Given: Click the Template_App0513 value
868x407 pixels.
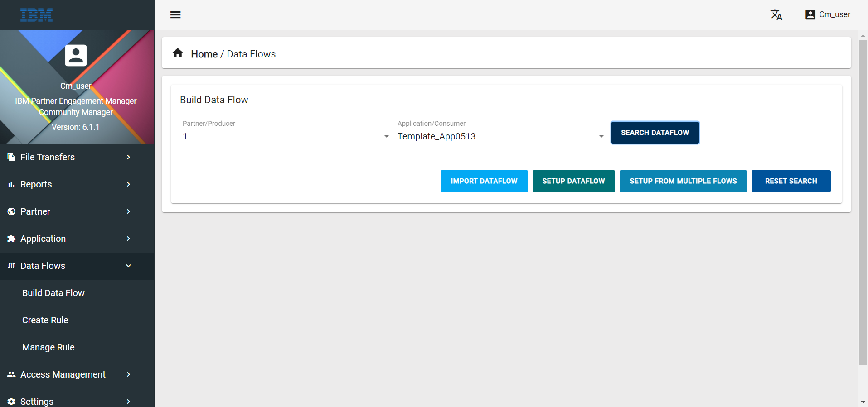Looking at the screenshot, I should tap(436, 136).
